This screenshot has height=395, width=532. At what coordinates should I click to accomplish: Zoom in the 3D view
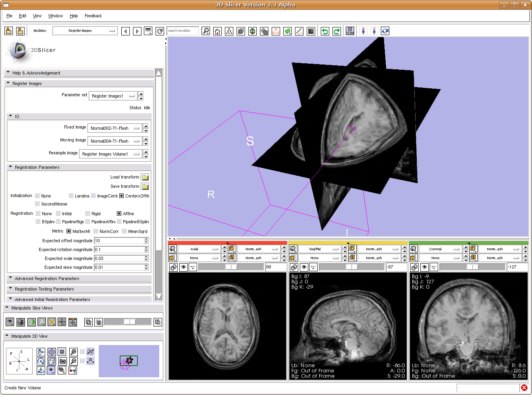tap(73, 352)
